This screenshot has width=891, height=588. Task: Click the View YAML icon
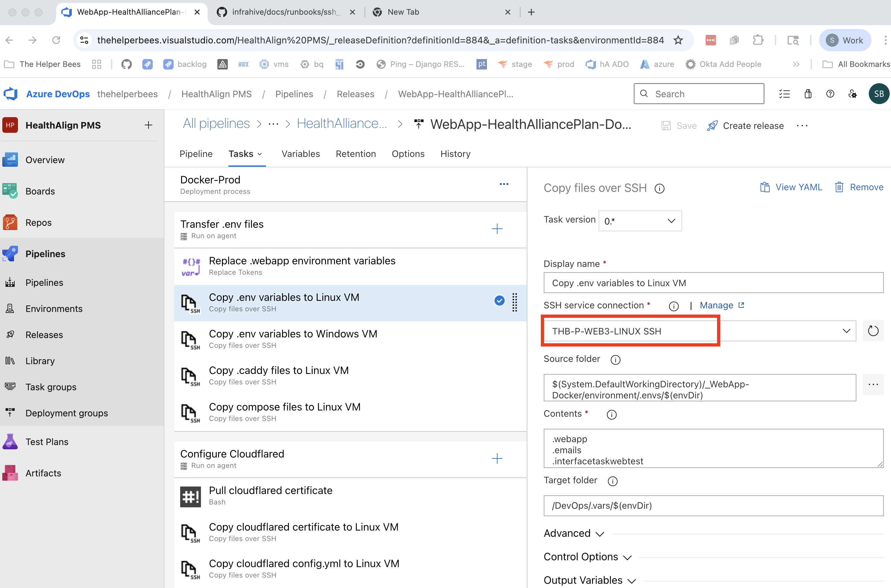pos(765,187)
